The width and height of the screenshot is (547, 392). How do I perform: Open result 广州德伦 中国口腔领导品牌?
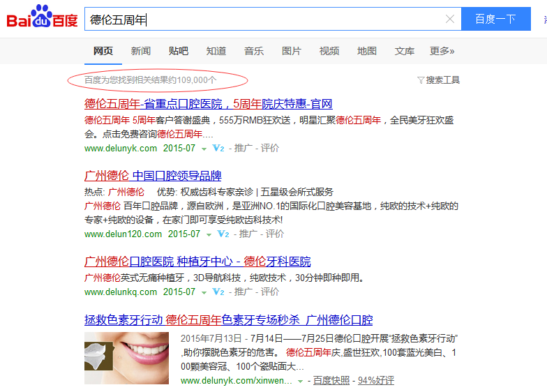153,176
